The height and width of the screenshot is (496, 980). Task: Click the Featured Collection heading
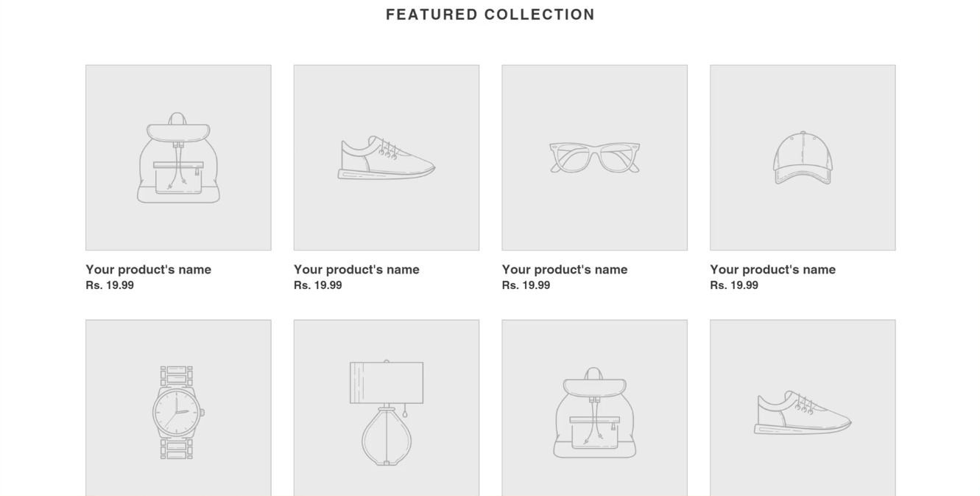pos(490,15)
